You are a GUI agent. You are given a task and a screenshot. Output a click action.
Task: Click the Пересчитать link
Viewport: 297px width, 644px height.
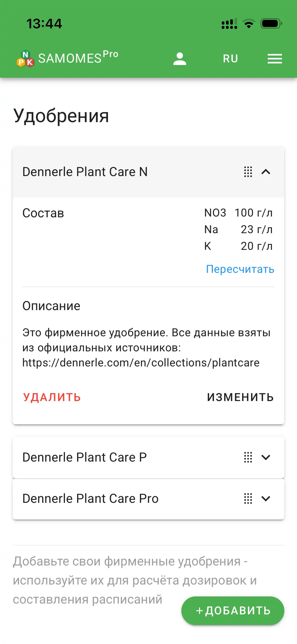[x=240, y=269]
